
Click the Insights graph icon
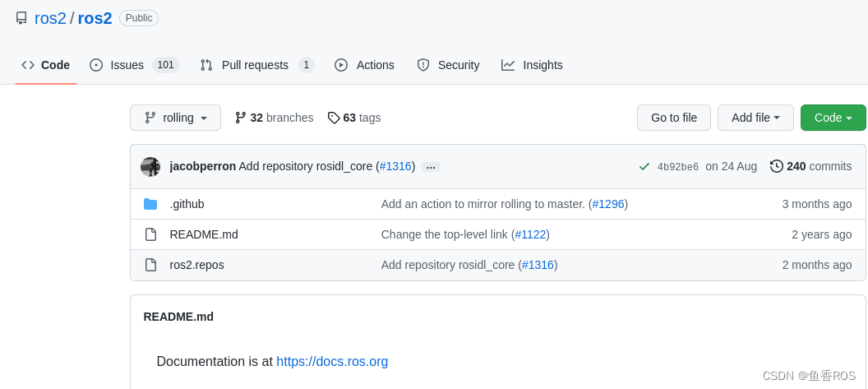508,66
